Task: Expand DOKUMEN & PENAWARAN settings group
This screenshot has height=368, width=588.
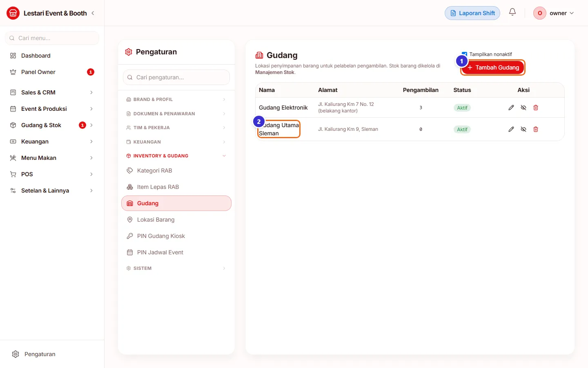Action: (176, 114)
